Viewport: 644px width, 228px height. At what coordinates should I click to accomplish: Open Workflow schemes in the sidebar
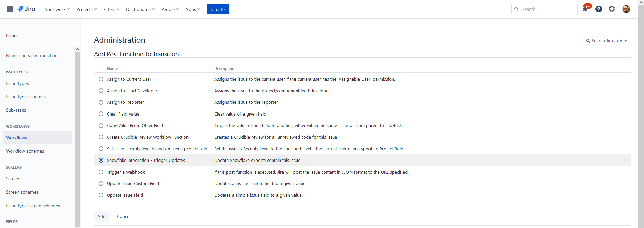pos(25,151)
